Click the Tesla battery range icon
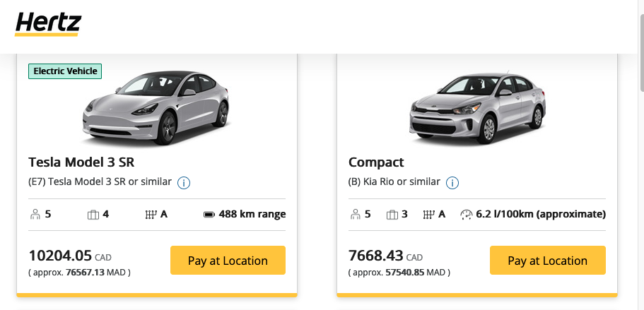The height and width of the screenshot is (310, 644). [x=209, y=214]
